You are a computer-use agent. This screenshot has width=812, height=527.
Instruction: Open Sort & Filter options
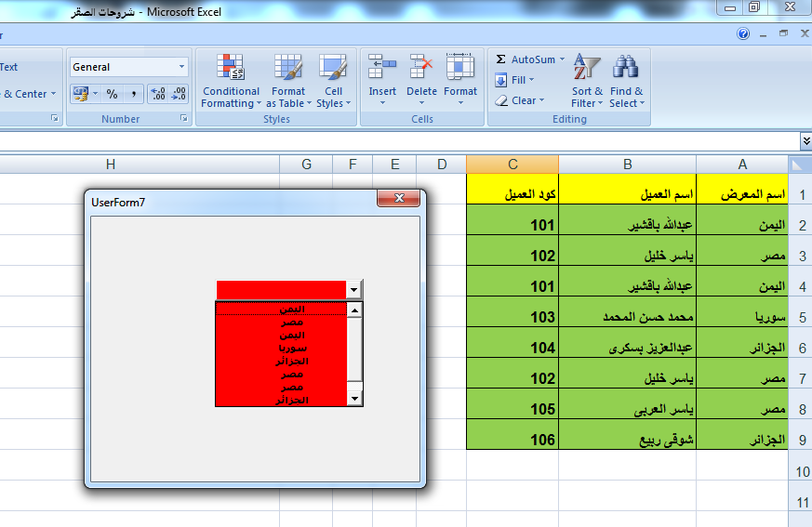[x=587, y=81]
